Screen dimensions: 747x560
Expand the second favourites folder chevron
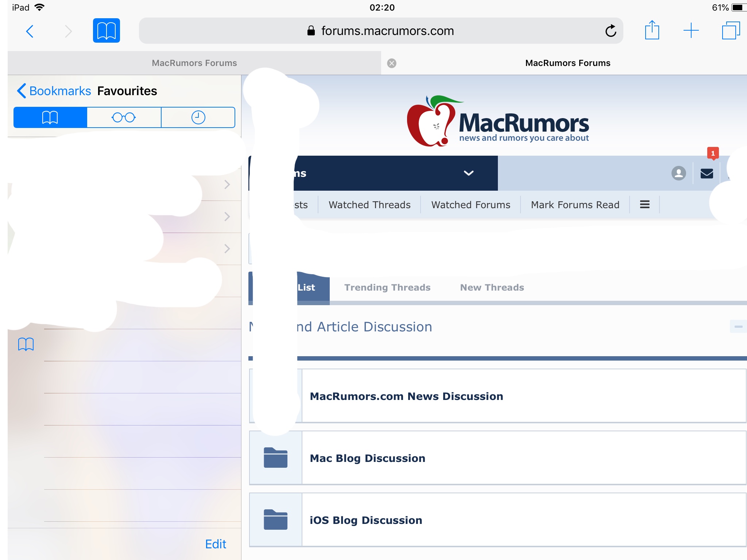227,217
